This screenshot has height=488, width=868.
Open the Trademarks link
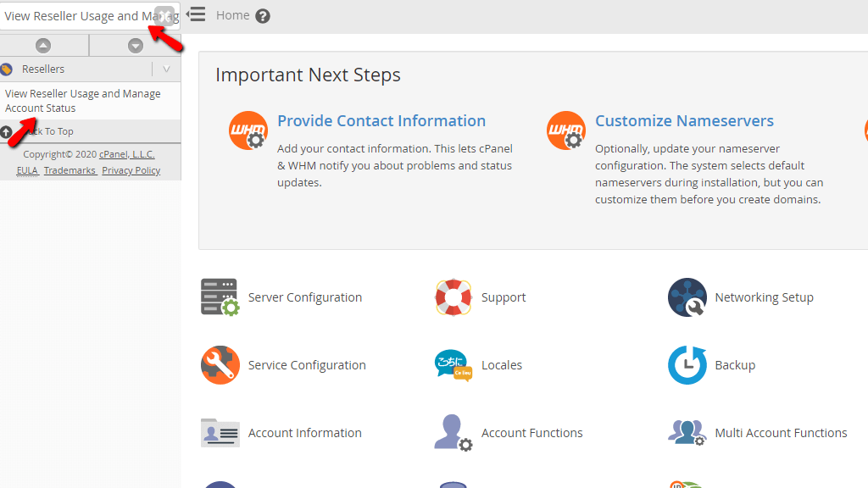(x=70, y=170)
